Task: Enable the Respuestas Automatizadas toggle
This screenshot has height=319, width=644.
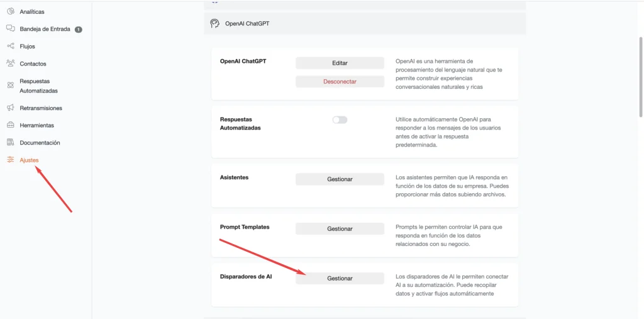Action: [340, 120]
